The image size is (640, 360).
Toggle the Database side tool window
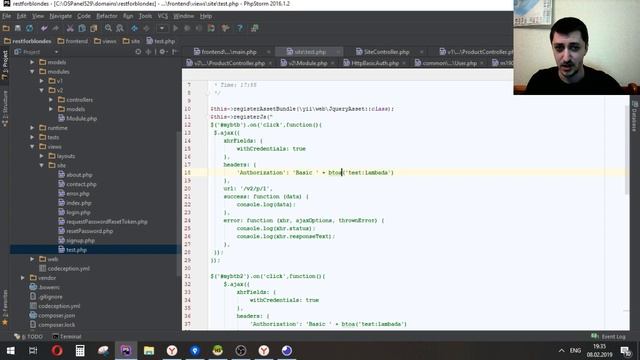tap(634, 116)
